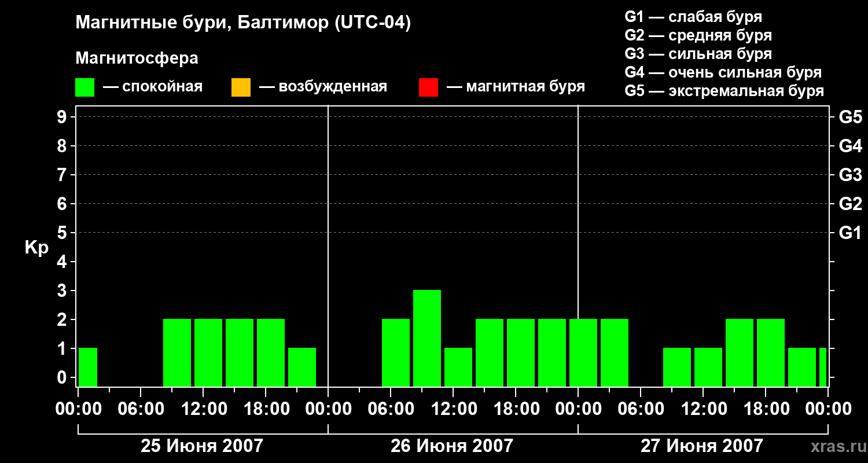
Task: Click the 'Магнитосфера' subtitle
Action: [137, 58]
